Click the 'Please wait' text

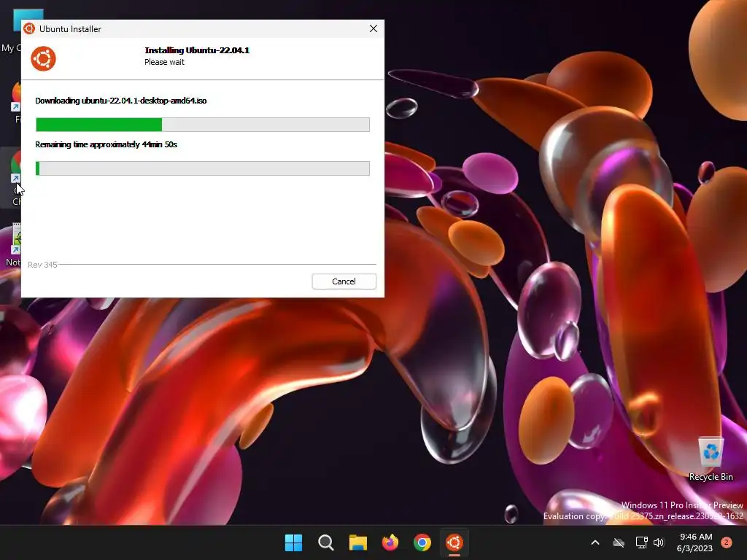pyautogui.click(x=164, y=62)
